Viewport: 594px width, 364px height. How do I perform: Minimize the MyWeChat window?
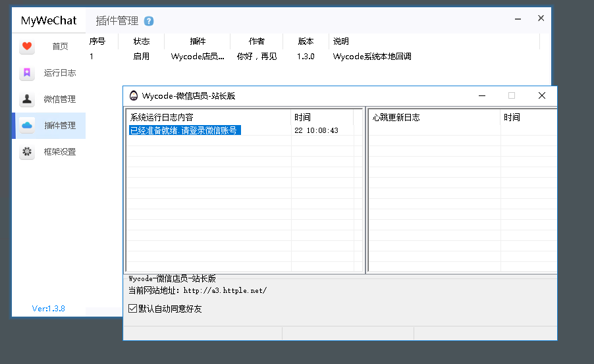tap(518, 18)
